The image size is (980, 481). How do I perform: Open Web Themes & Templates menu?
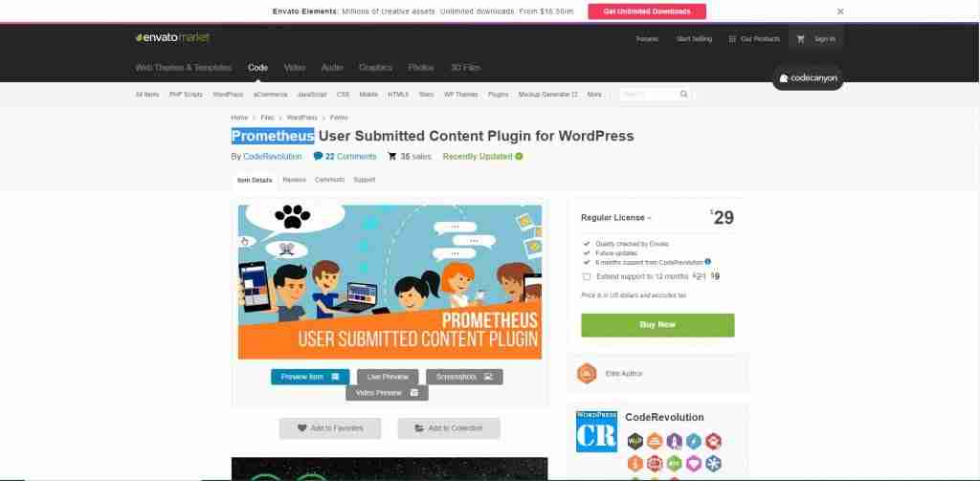(x=183, y=68)
